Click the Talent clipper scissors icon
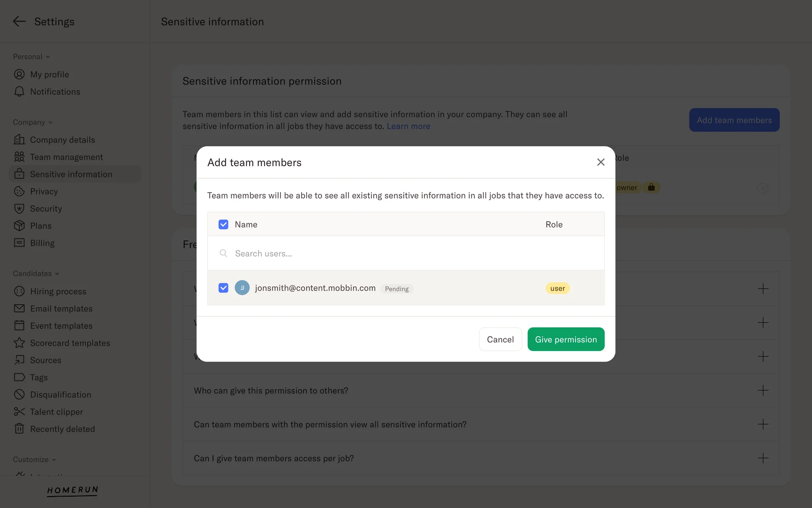The width and height of the screenshot is (812, 508). (x=19, y=412)
